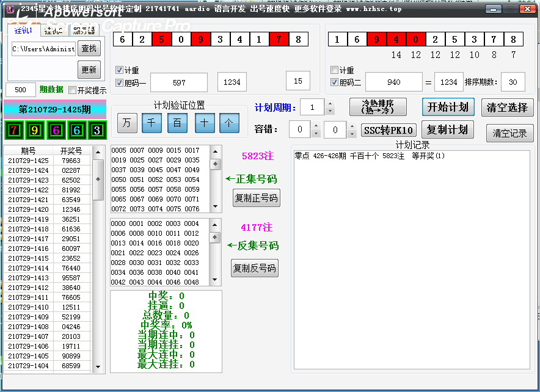Viewport: 540px width, 392px height.
Task: Click the yellow 9 drawn-number tile
Action: 34,130
